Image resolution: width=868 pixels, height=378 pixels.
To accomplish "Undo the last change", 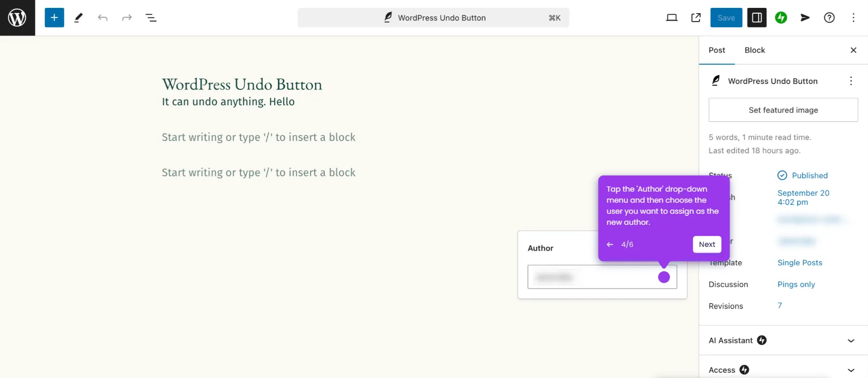I will click(x=103, y=18).
